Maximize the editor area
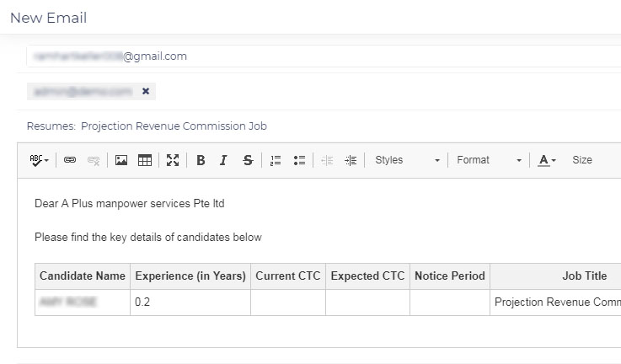 [173, 160]
